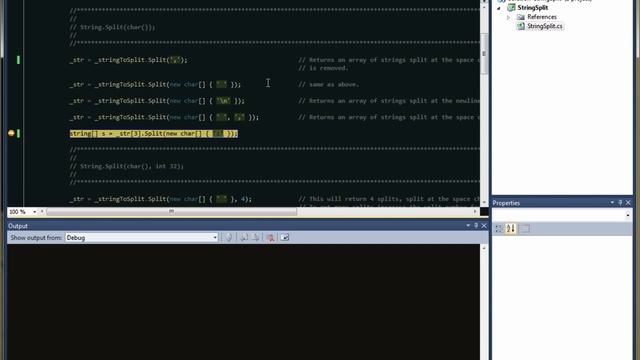Viewport: 640px width, 360px height.
Task: Pin the Properties panel (auto hide)
Action: [620, 203]
